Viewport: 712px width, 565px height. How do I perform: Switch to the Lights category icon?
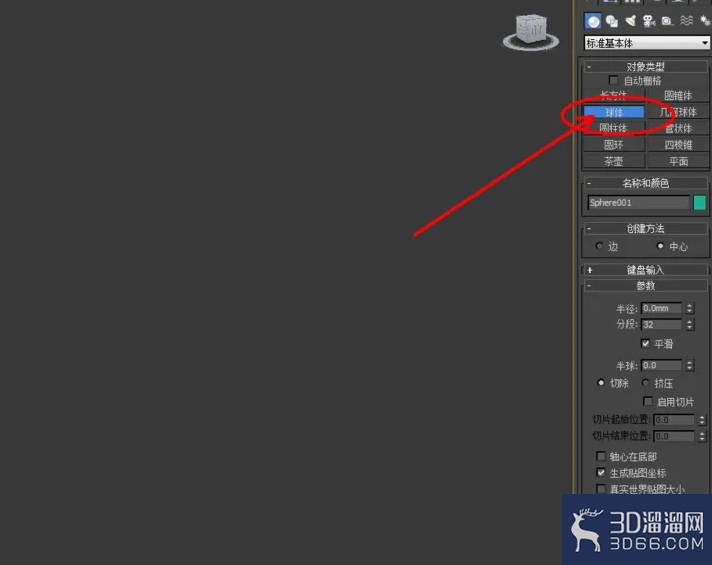pos(630,21)
